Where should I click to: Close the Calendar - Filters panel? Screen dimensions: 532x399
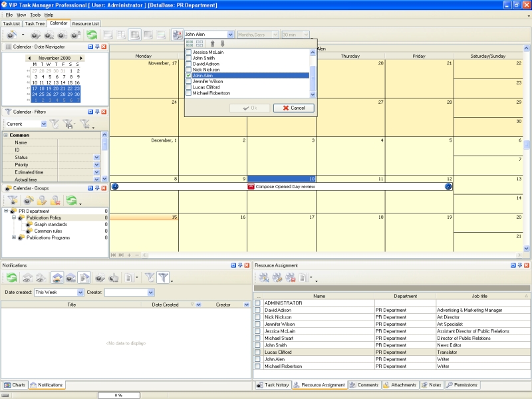coord(104,112)
